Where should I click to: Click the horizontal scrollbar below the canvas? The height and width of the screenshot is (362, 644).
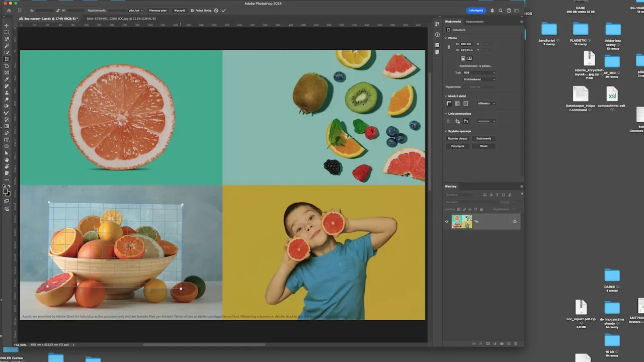tap(204, 344)
